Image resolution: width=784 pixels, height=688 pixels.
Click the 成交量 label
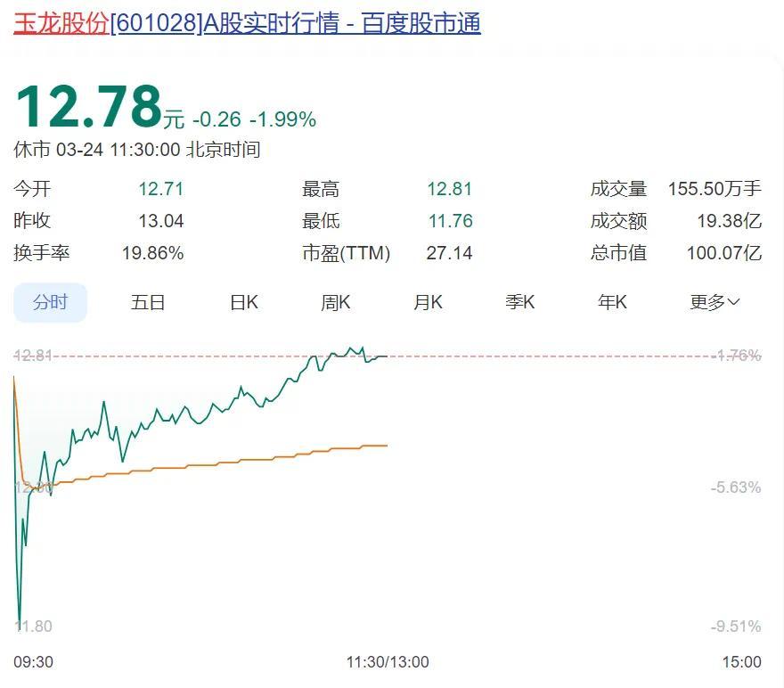(618, 189)
